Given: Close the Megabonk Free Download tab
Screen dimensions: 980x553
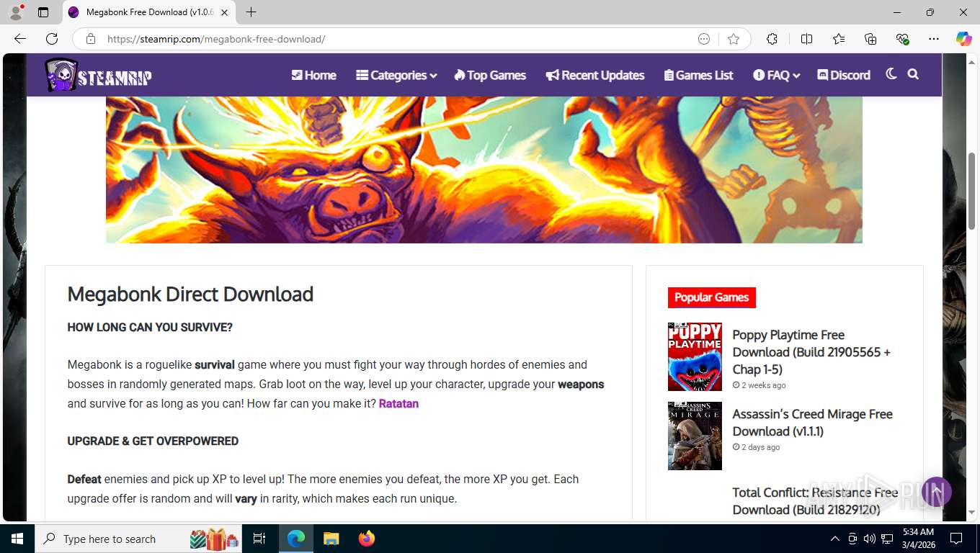Looking at the screenshot, I should (x=225, y=12).
